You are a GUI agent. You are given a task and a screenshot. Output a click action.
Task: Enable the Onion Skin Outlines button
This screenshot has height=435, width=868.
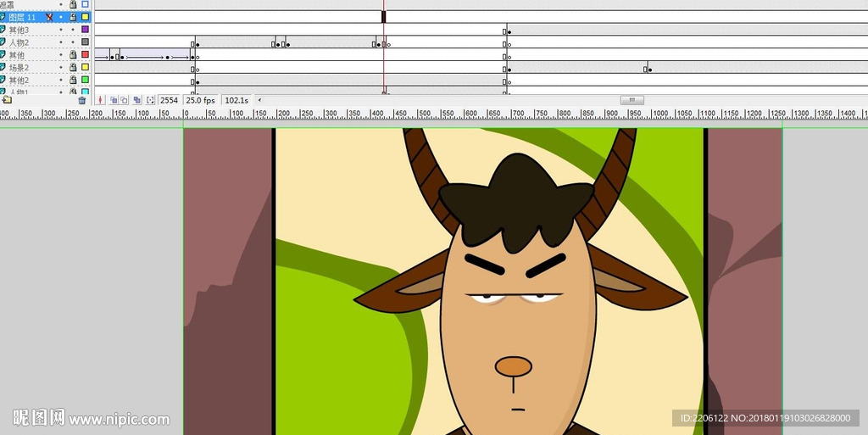pyautogui.click(x=124, y=100)
